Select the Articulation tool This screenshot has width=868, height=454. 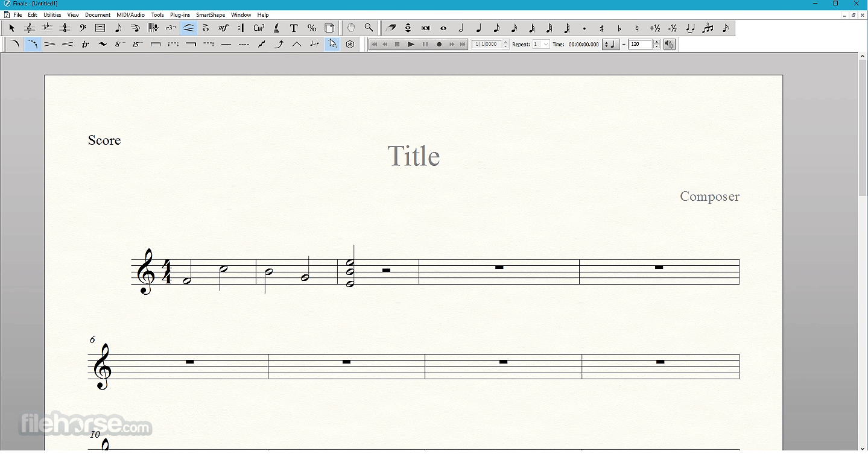[206, 28]
